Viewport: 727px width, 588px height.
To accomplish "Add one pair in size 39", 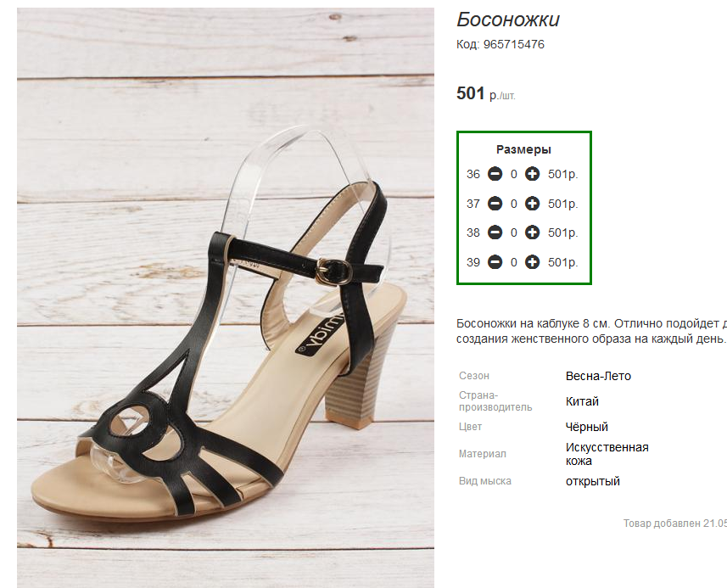I will point(532,262).
